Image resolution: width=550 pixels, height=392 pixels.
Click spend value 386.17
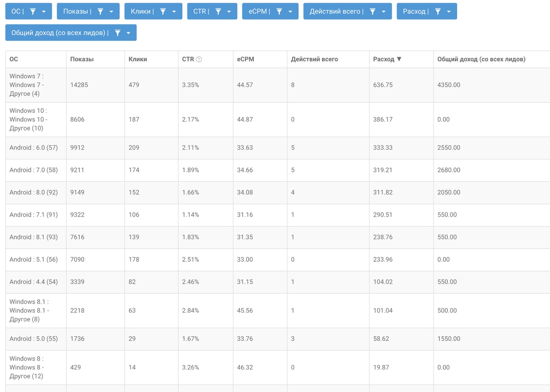pyautogui.click(x=383, y=119)
